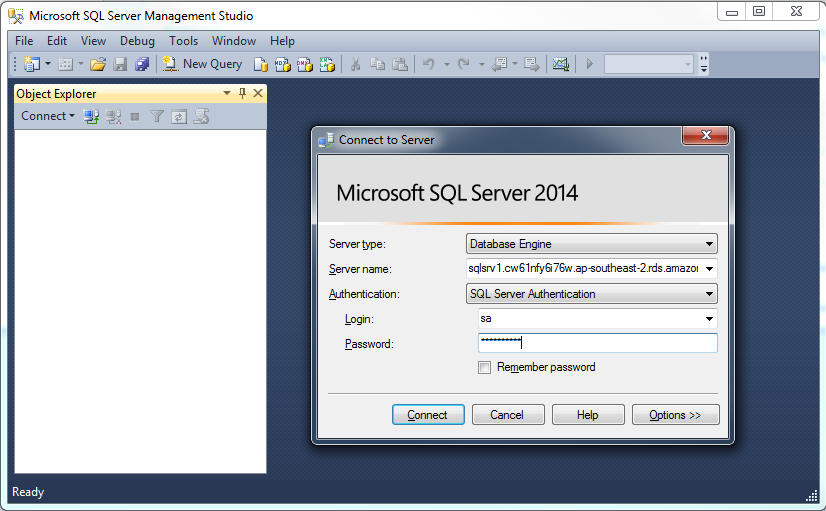
Task: Expand the Login dropdown arrow
Action: pyautogui.click(x=710, y=319)
